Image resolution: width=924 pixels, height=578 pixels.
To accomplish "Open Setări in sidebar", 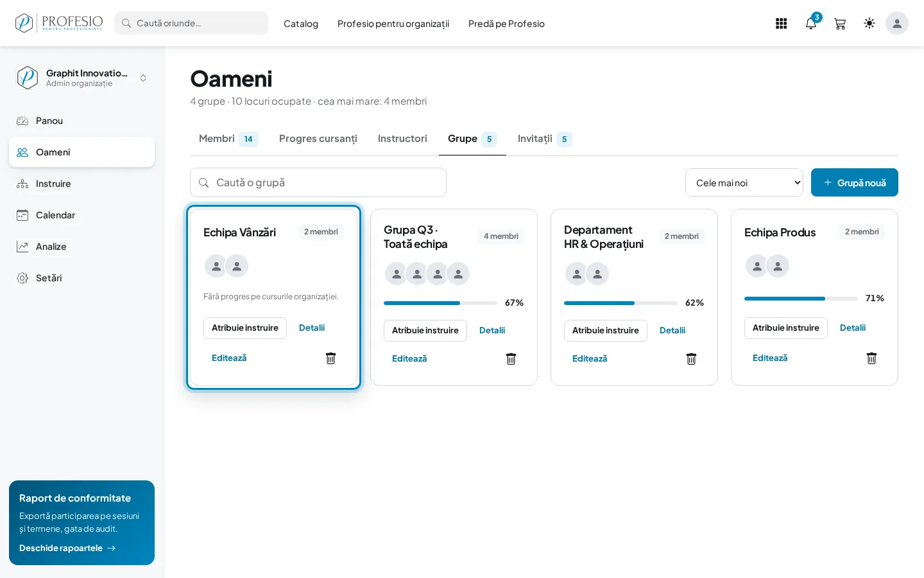I will pyautogui.click(x=81, y=278).
